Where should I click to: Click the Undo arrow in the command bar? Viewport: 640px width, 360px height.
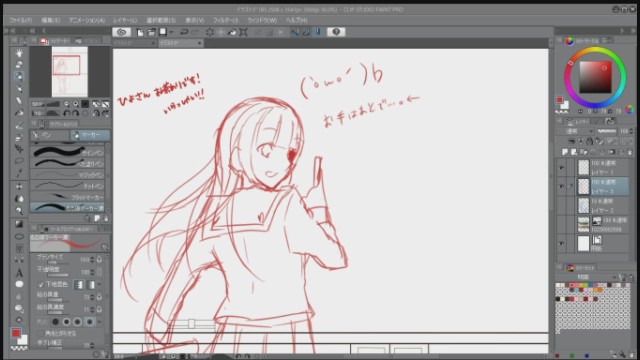[x=184, y=32]
